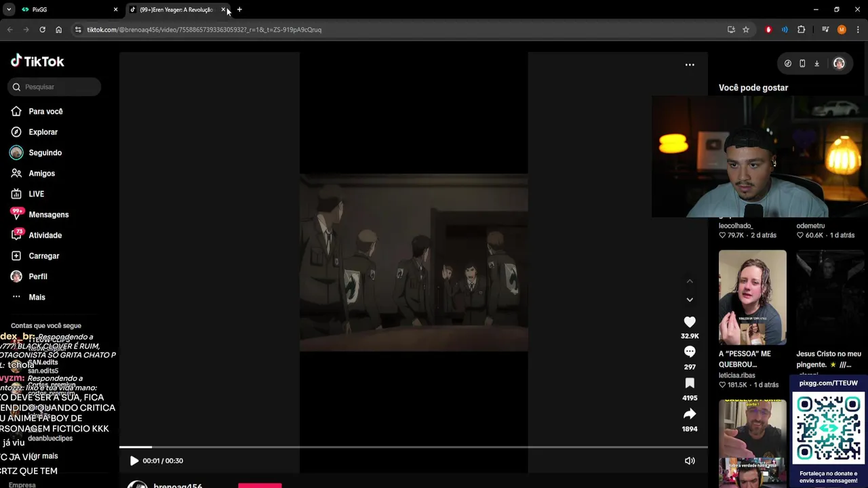Open the TikTok logo home link
This screenshot has height=488, width=868.
pyautogui.click(x=37, y=61)
